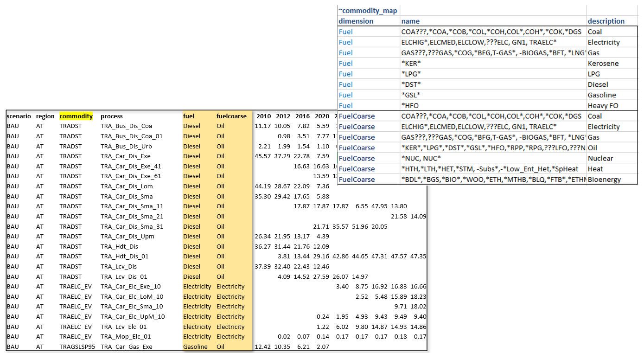Click the '*NUC, NUC*' name cell
Screen dimensions: 644x353
point(493,158)
